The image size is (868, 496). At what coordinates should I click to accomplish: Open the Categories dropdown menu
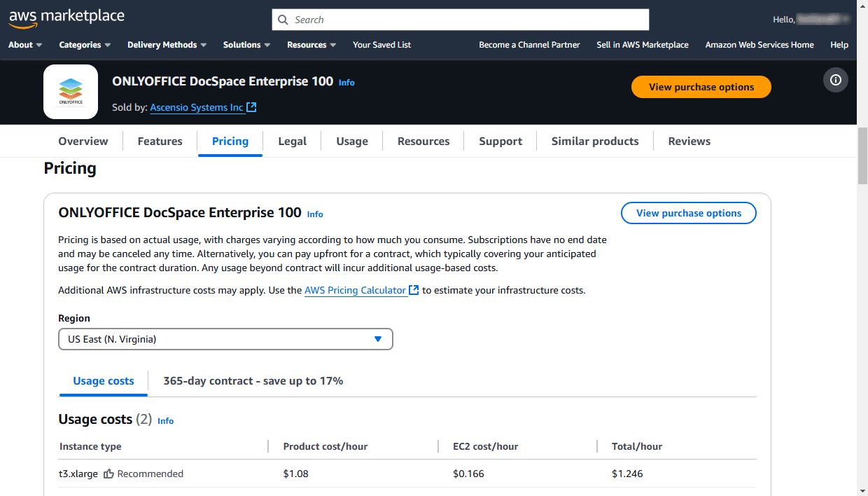85,45
